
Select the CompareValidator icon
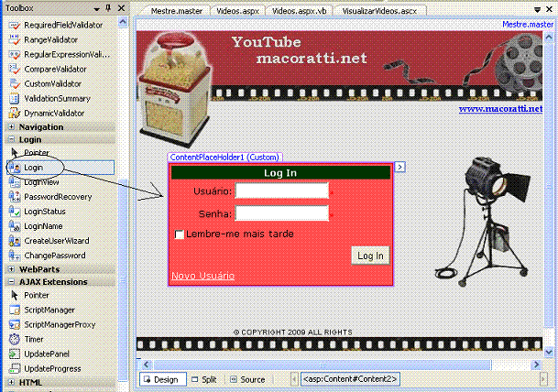pyautogui.click(x=15, y=69)
